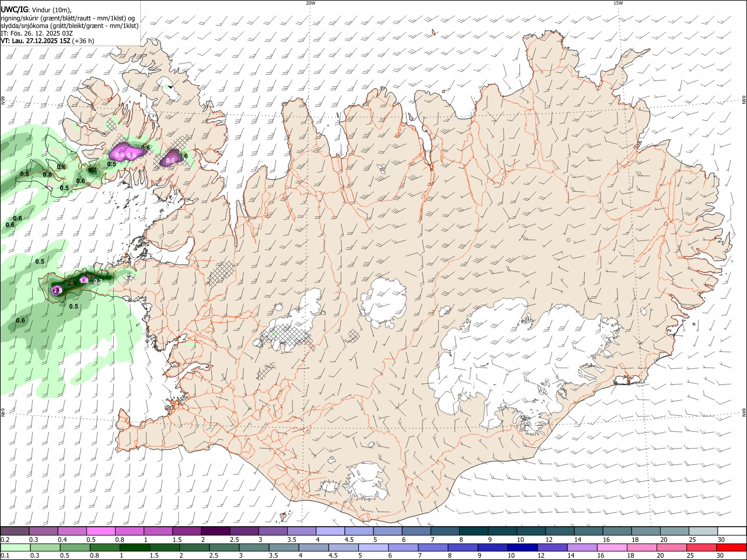Click the white snow swatch labeled 30

tap(731, 531)
